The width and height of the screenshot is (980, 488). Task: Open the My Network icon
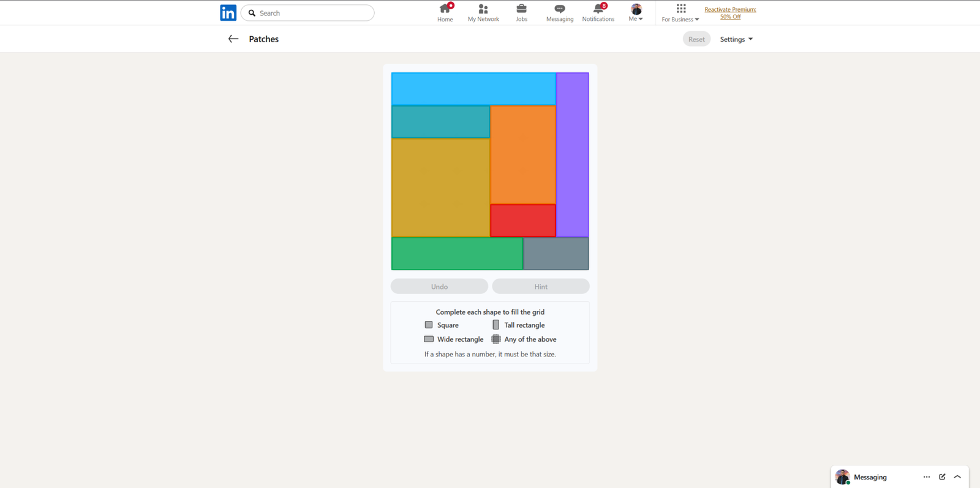pyautogui.click(x=483, y=9)
